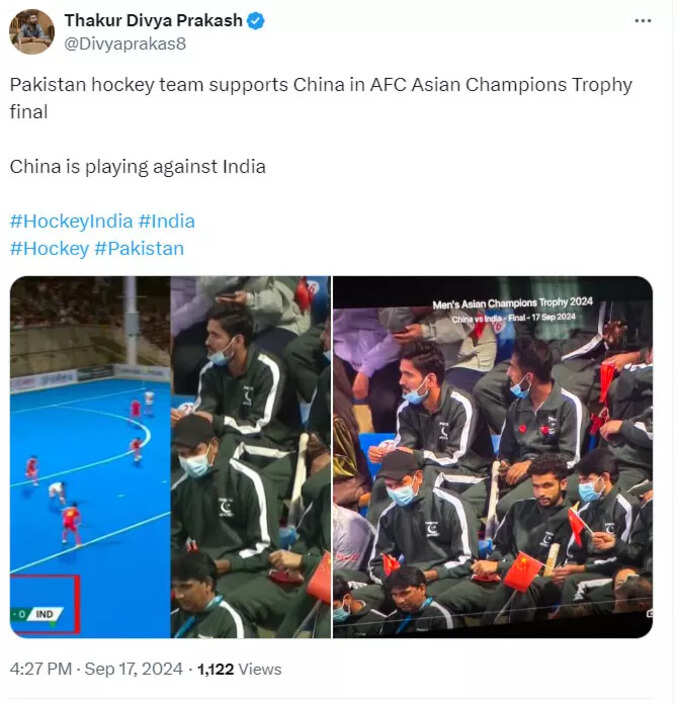Click the Thakur Divya Prakash display name
Viewport: 680px width, 704px height.
coord(154,21)
